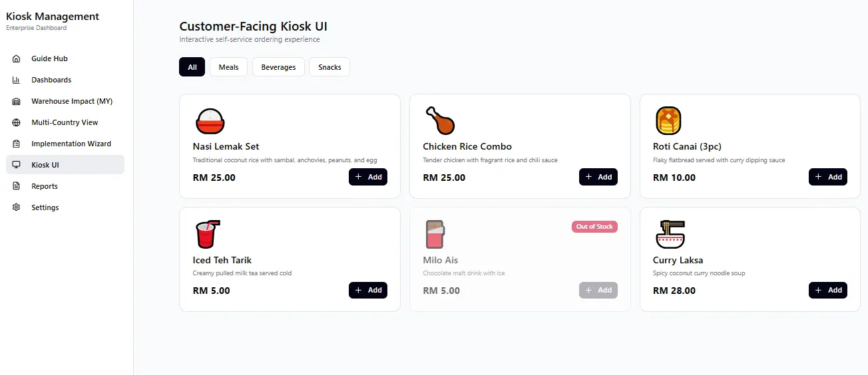Select the Meals category filter

click(x=228, y=67)
